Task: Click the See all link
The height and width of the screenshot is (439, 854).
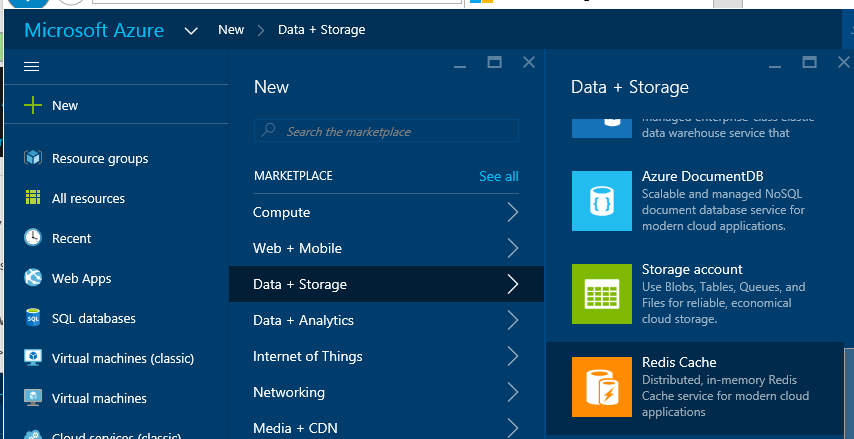Action: pos(498,176)
